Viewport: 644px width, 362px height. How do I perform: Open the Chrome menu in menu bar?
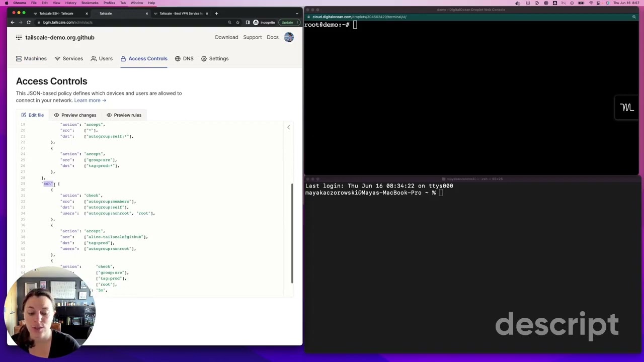pos(20,3)
